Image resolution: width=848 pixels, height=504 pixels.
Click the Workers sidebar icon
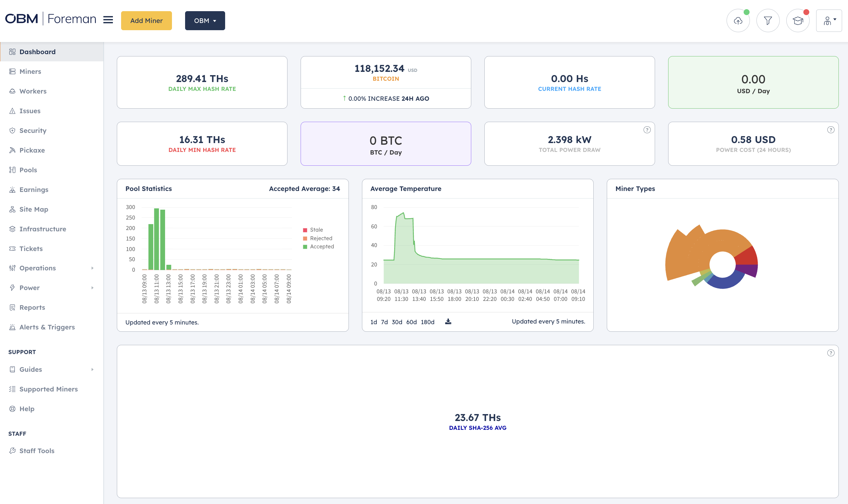(12, 91)
